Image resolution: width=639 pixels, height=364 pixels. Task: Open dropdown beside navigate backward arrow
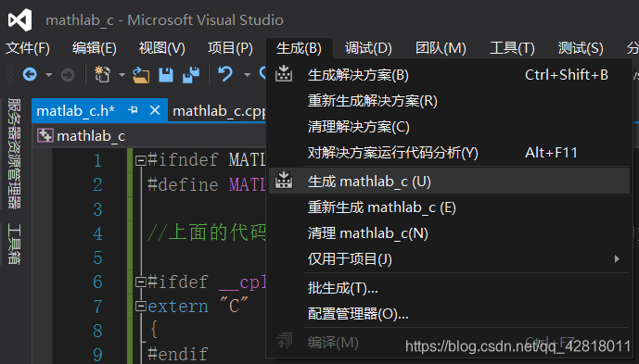point(49,75)
